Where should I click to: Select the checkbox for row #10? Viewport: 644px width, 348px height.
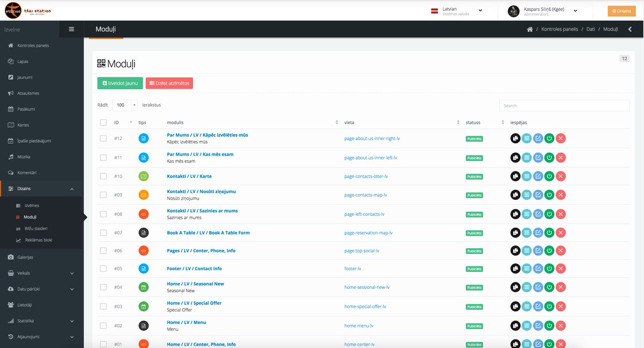103,177
